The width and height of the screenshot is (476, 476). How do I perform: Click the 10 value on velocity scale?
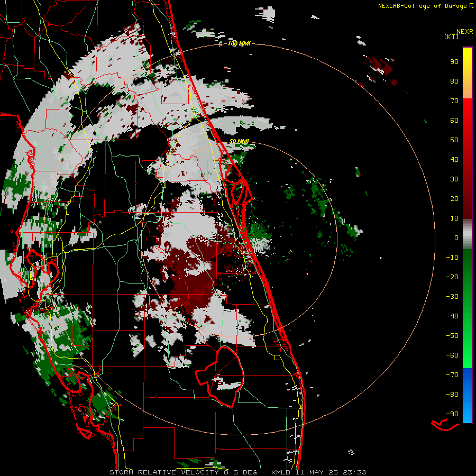tap(454, 218)
